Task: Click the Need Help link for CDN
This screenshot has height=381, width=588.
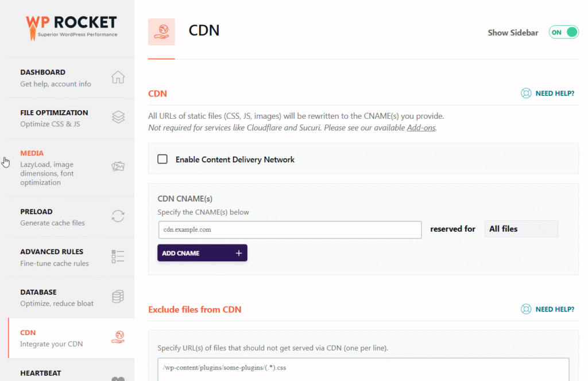Action: tap(555, 94)
